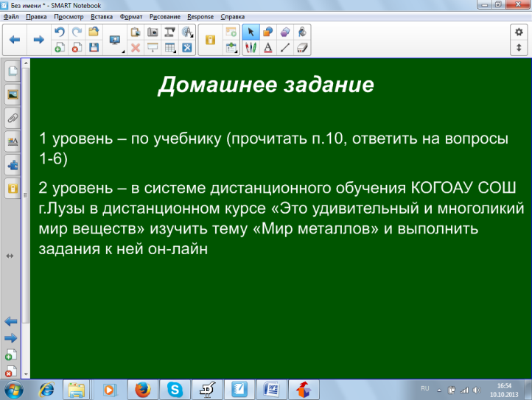This screenshot has width=532, height=400.
Task: Open toolbar customization gear
Action: pos(519,32)
